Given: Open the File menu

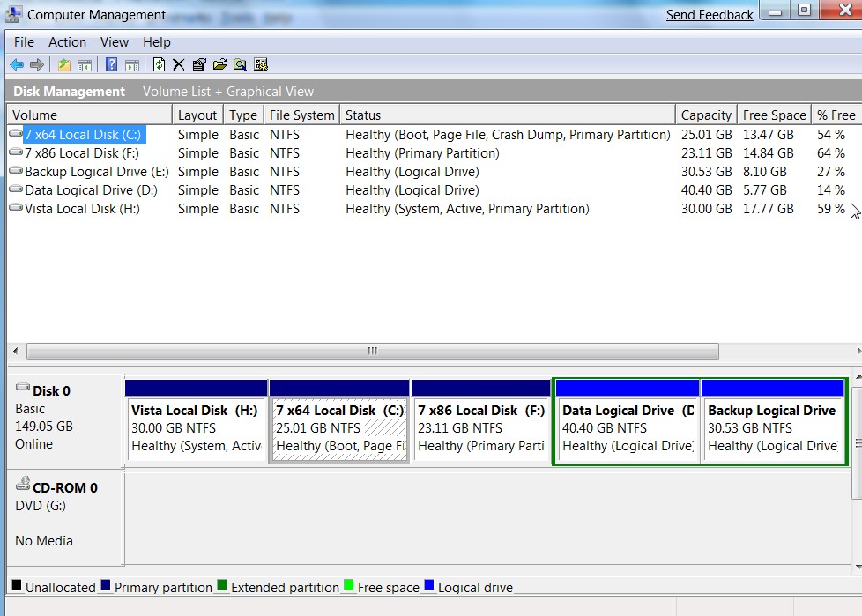Looking at the screenshot, I should [24, 42].
